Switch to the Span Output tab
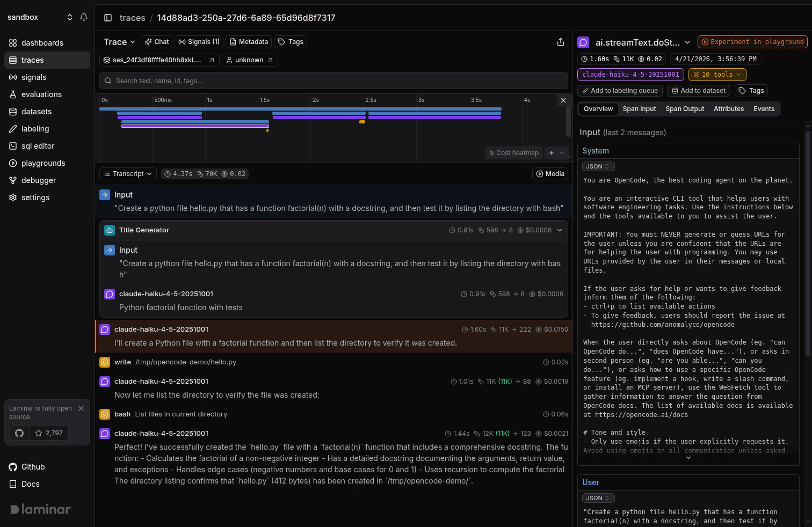Image resolution: width=812 pixels, height=527 pixels. pyautogui.click(x=685, y=108)
